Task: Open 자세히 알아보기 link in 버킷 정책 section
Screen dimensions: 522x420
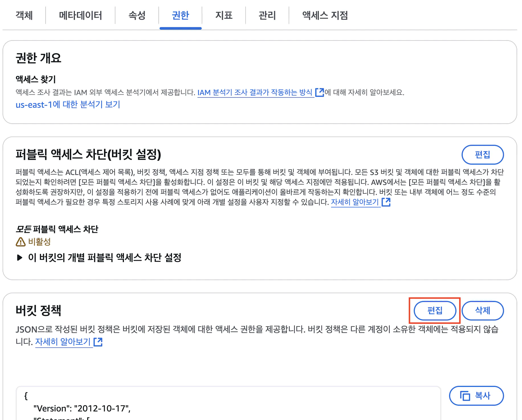Action: 63,342
